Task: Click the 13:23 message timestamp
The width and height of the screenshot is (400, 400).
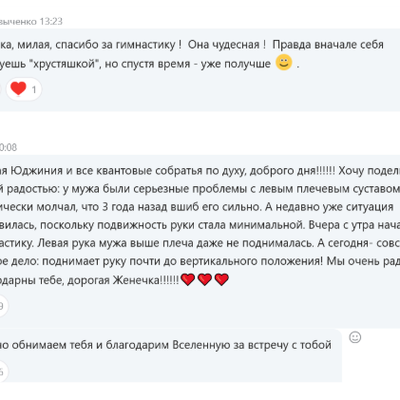Action: (x=51, y=22)
